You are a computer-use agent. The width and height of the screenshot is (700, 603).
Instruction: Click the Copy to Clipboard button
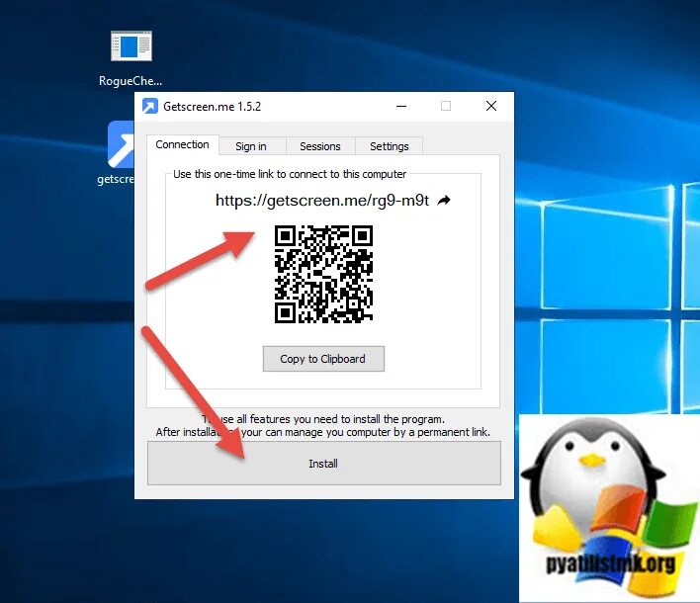323,359
